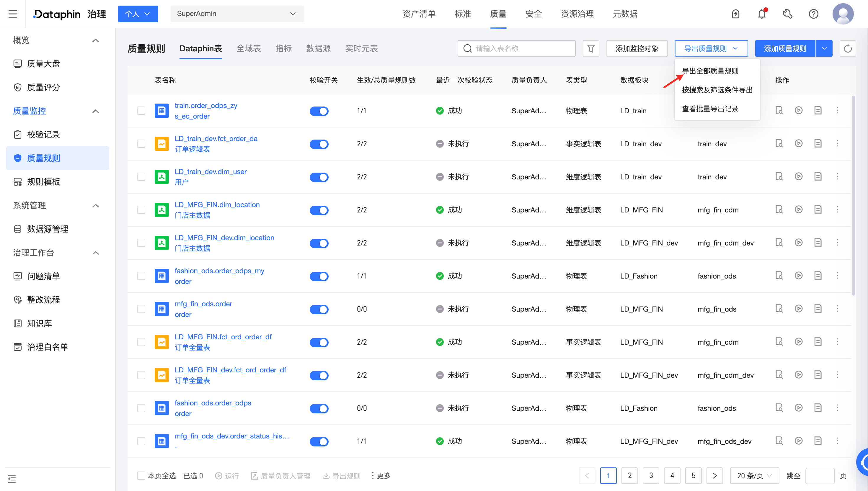Check the 本页全选 select-all checkbox
868x491 pixels.
pos(141,475)
